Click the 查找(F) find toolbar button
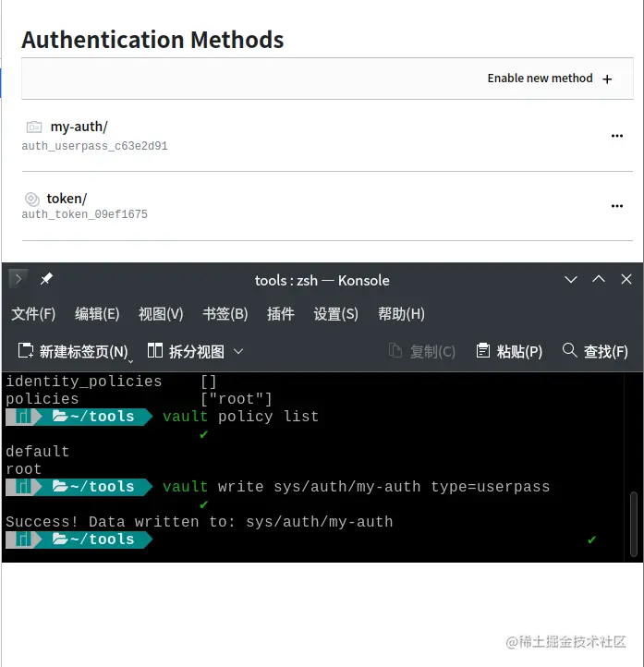The image size is (644, 667). coord(595,352)
